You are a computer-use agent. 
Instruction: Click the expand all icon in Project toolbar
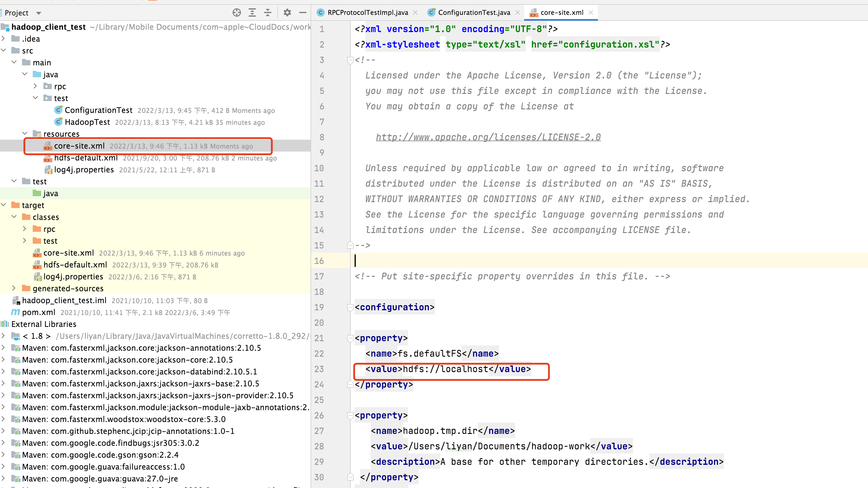[x=252, y=13]
